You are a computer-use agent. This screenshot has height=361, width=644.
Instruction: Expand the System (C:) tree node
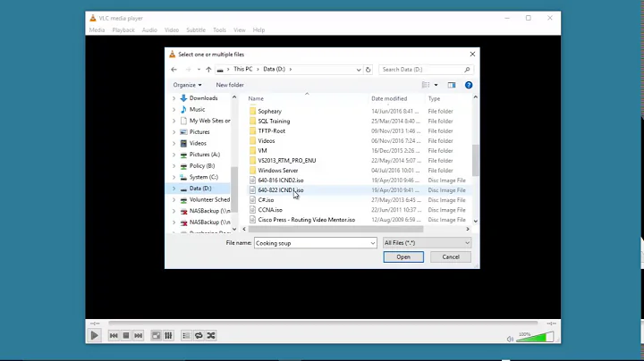174,177
